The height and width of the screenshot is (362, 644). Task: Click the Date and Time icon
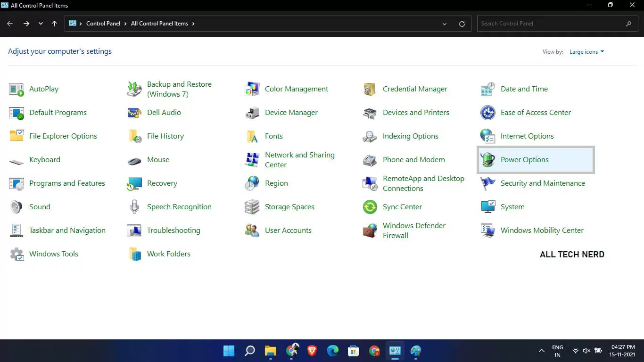[488, 89]
